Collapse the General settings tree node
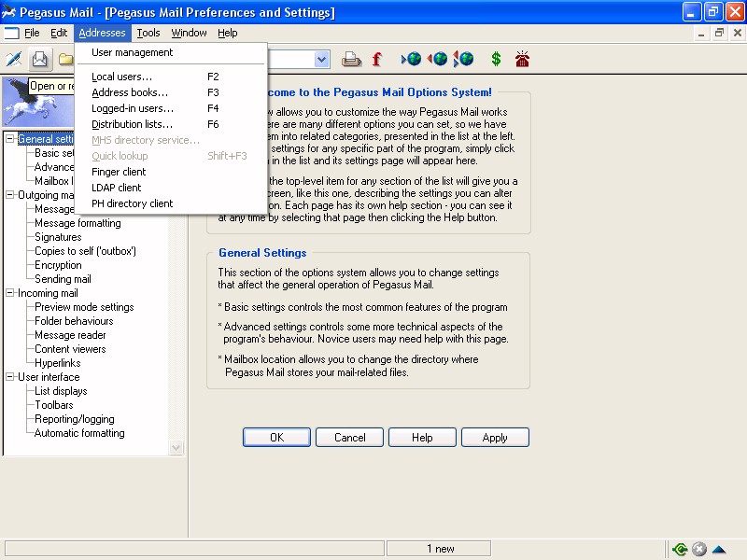The width and height of the screenshot is (747, 560). coord(9,138)
